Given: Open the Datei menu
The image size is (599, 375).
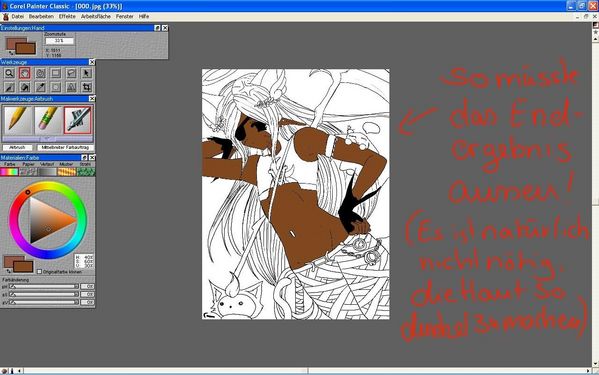Looking at the screenshot, I should [x=18, y=17].
